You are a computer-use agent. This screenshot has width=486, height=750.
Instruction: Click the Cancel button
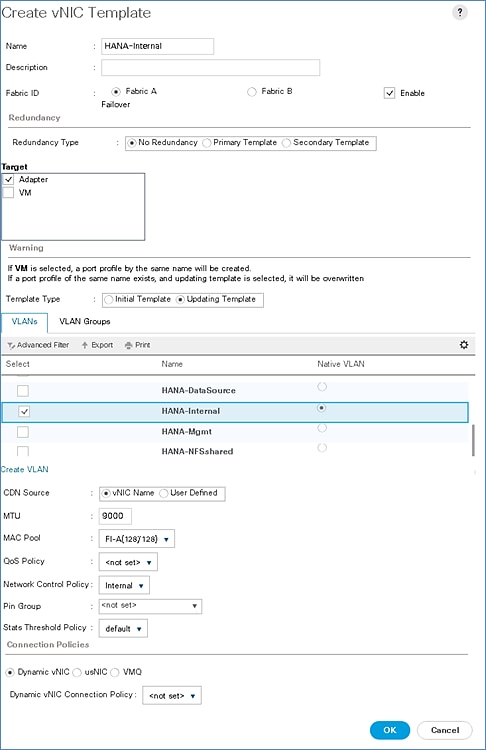point(445,730)
